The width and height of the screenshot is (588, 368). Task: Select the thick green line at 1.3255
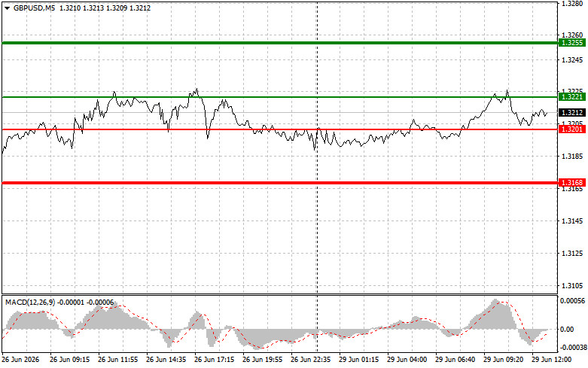click(280, 43)
